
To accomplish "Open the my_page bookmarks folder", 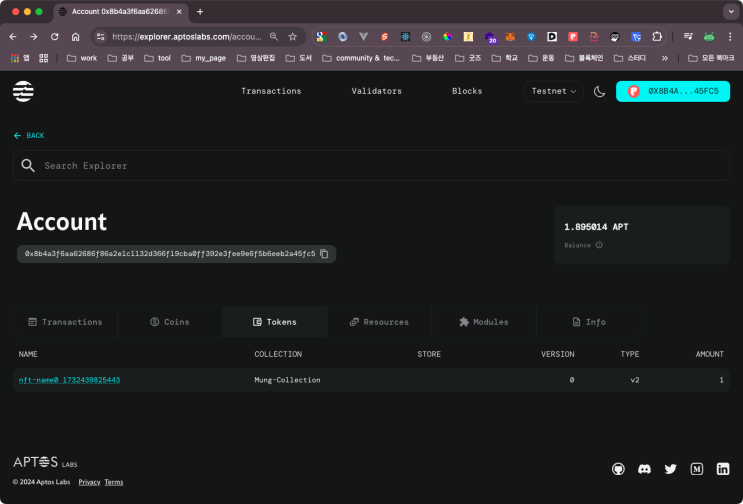I will coord(204,58).
